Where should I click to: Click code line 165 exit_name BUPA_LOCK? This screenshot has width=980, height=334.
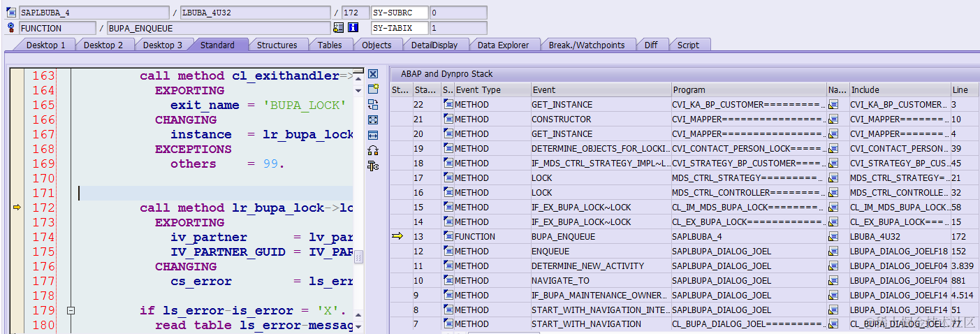pos(258,105)
